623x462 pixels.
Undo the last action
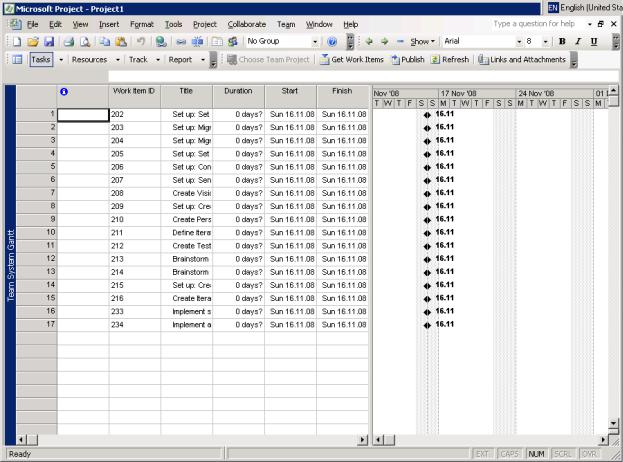pos(141,41)
